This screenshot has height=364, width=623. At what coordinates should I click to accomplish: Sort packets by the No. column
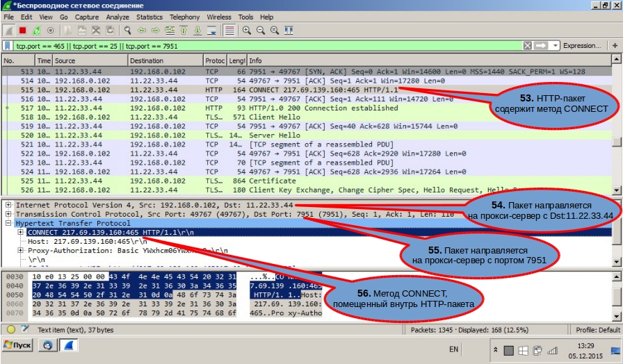[x=18, y=60]
